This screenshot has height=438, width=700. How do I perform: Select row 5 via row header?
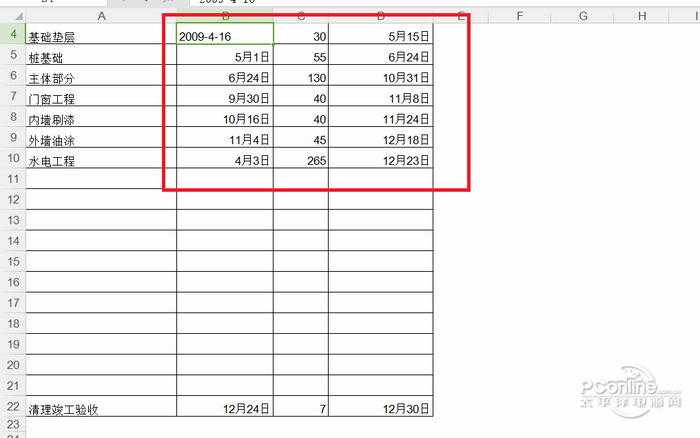click(x=13, y=54)
